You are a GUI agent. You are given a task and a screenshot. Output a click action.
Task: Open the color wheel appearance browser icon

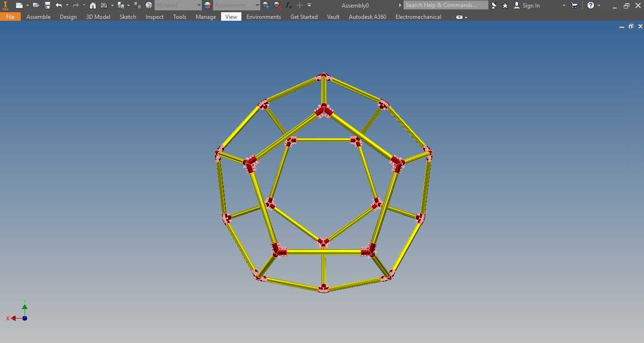point(207,5)
